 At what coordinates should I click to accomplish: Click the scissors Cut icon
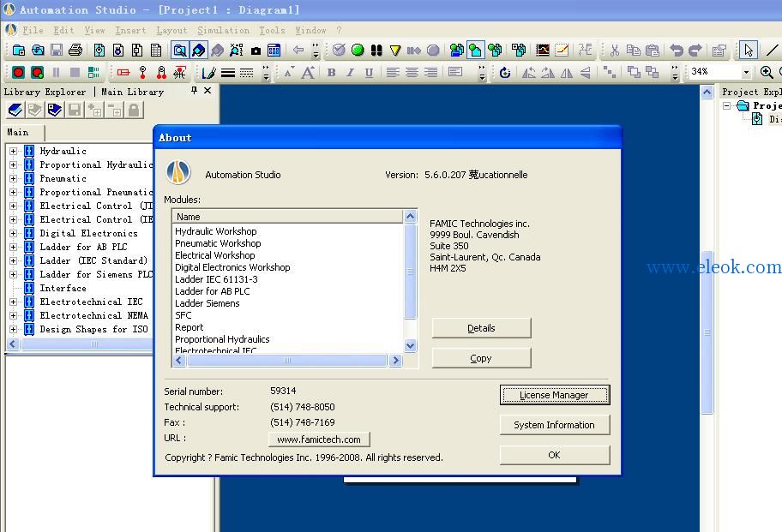615,50
